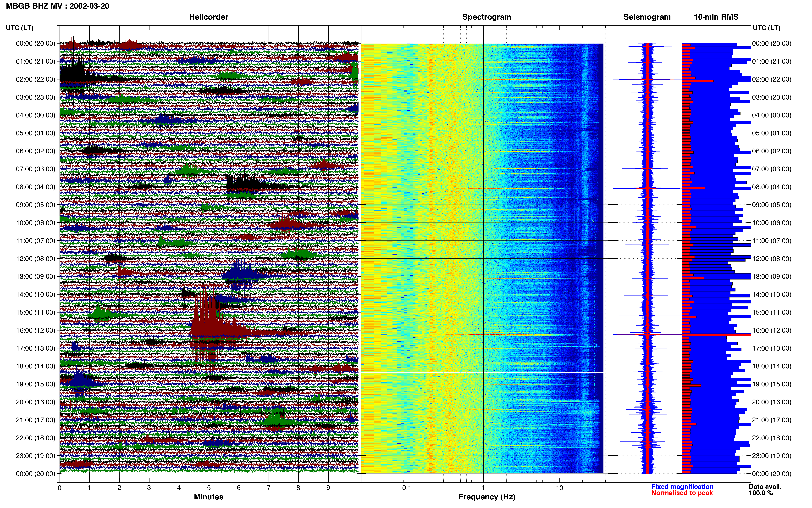This screenshot has height=508, width=812.
Task: Click the left 'UTC (LT)' axis label
Action: coord(20,28)
